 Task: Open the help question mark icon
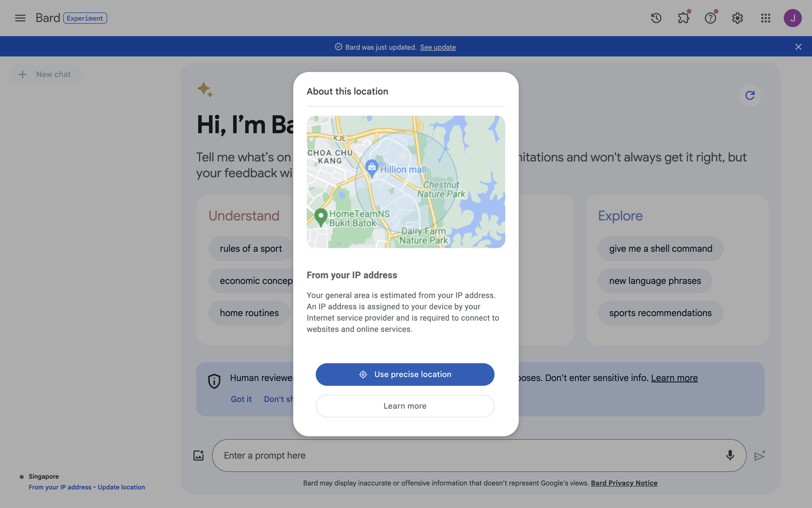coord(710,18)
